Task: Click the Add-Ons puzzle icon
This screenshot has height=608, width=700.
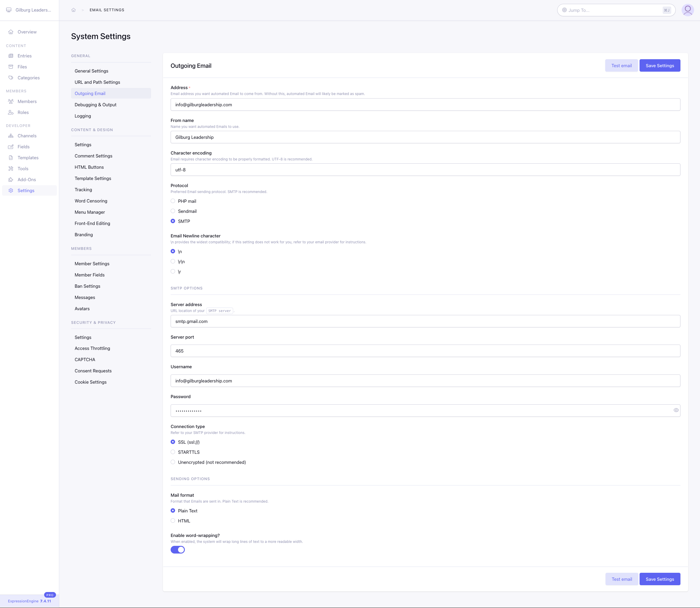Action: click(x=11, y=179)
